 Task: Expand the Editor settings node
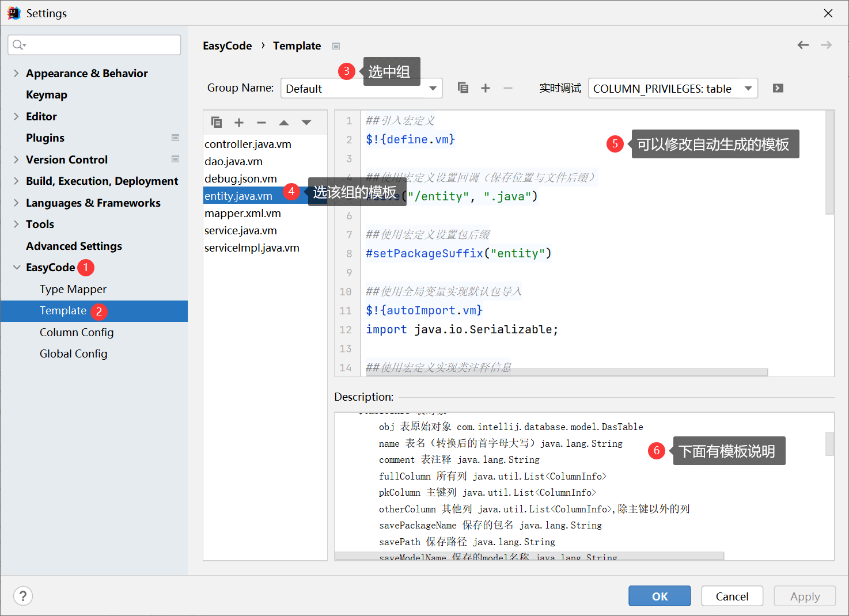[16, 116]
